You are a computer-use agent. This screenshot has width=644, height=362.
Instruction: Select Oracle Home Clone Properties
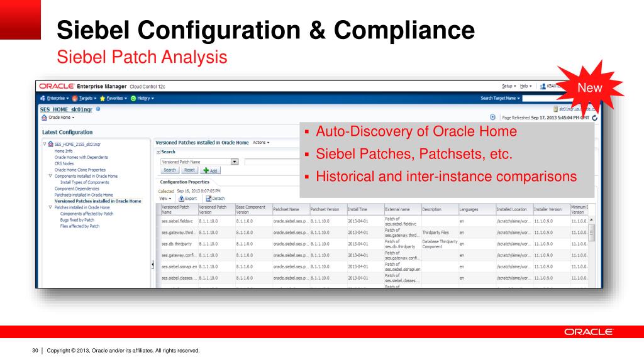pos(80,170)
